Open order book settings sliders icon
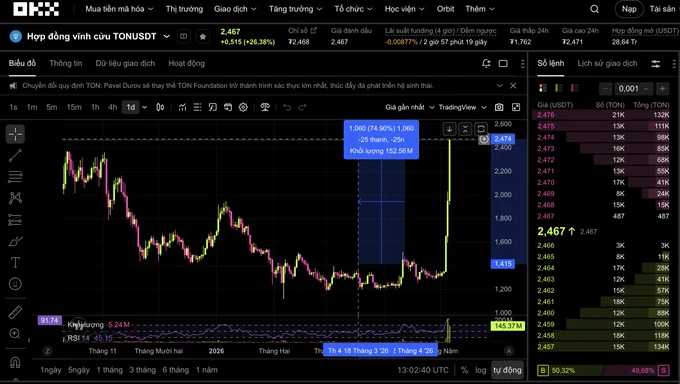This screenshot has height=384, width=680. pyautogui.click(x=655, y=64)
